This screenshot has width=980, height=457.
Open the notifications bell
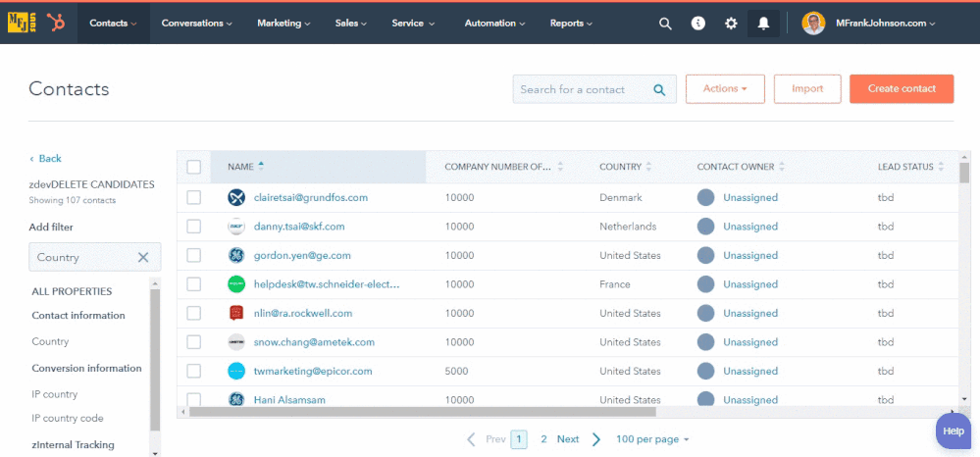coord(763,24)
